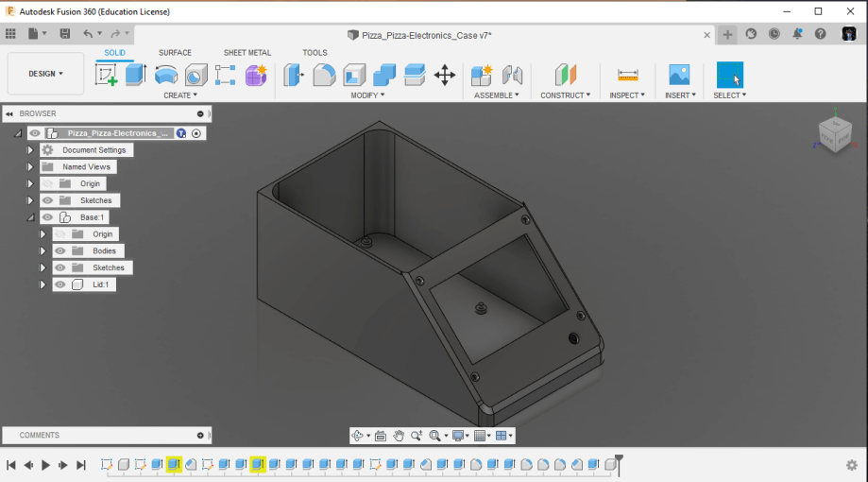Select the Revolve tool
The height and width of the screenshot is (482, 868).
pyautogui.click(x=166, y=76)
